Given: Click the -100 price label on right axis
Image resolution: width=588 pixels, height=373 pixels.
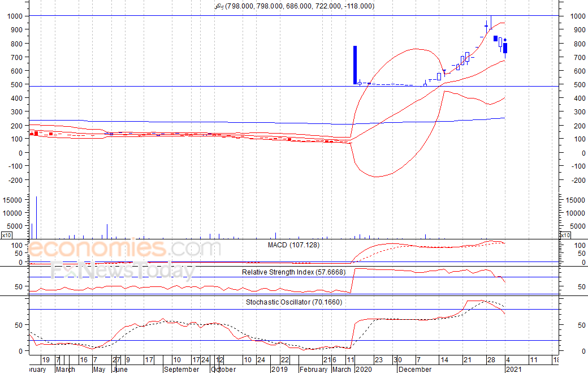Looking at the screenshot, I should [578, 166].
